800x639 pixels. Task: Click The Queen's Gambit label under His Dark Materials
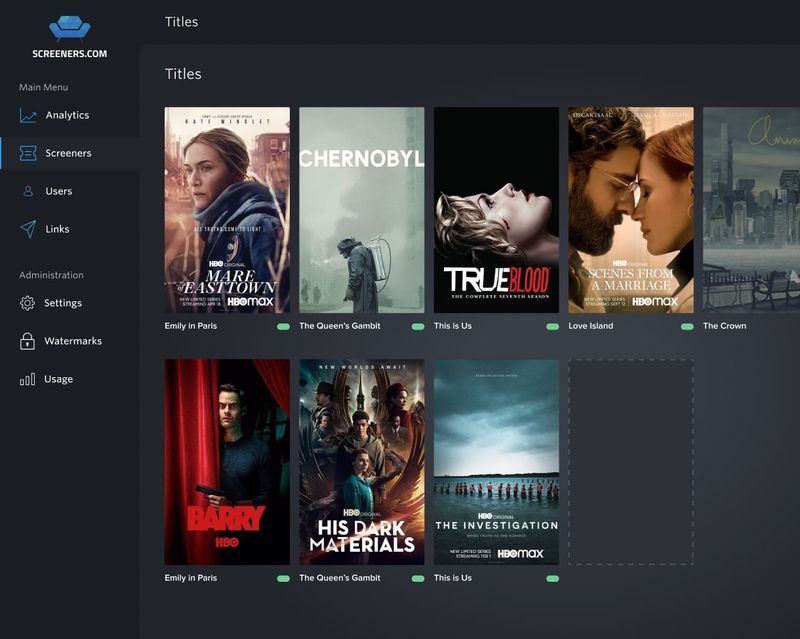(x=340, y=578)
